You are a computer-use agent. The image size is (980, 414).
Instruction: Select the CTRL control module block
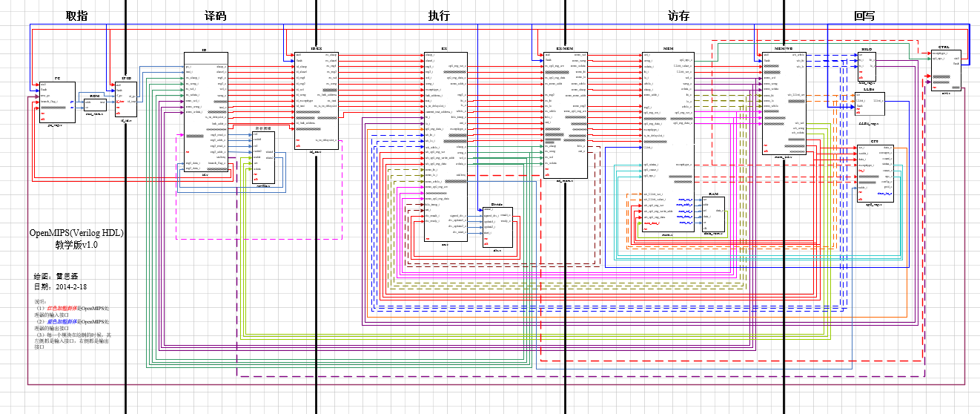coord(944,70)
